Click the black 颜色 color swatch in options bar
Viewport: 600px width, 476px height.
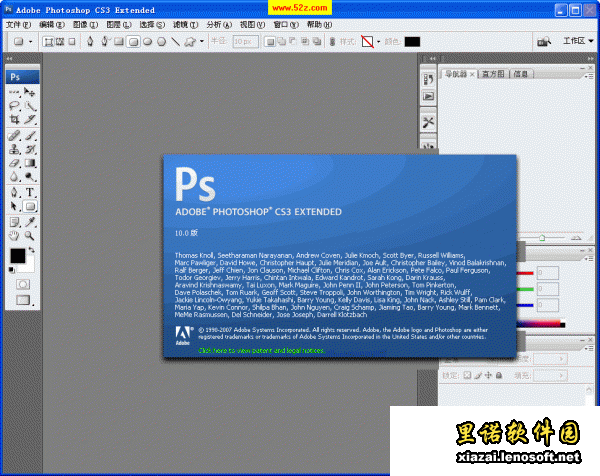[412, 42]
